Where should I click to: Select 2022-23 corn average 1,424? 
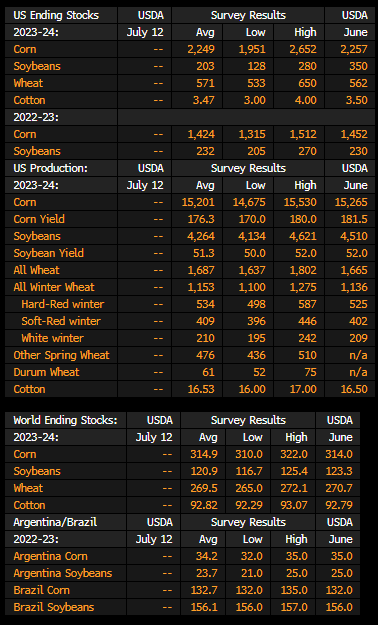tap(201, 134)
